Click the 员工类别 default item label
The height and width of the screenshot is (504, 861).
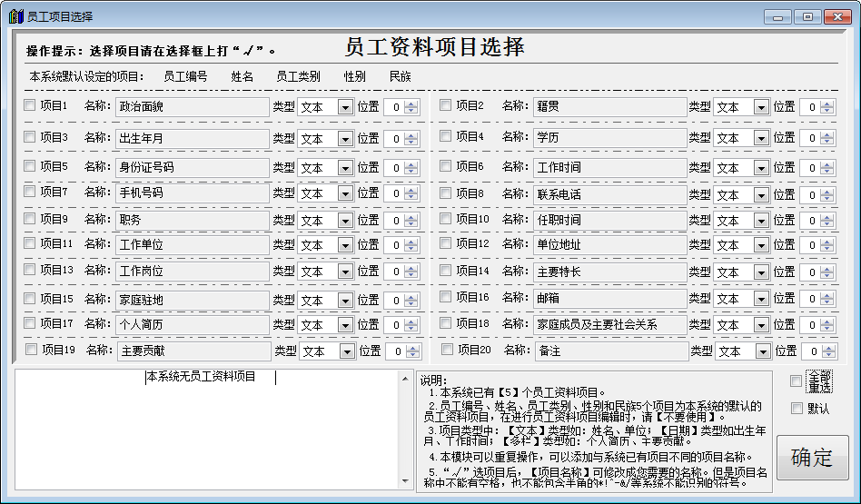coord(298,77)
